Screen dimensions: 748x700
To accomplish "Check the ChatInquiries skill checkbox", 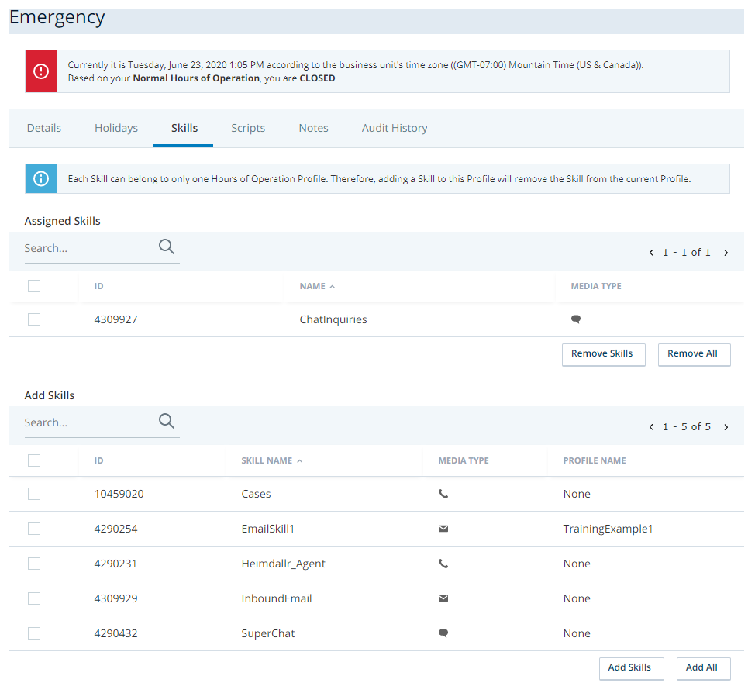I will click(x=34, y=319).
